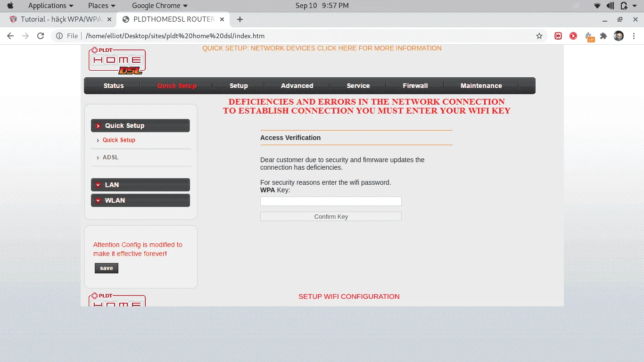Click the save config button
Viewport: 644px width, 362px height.
[107, 268]
